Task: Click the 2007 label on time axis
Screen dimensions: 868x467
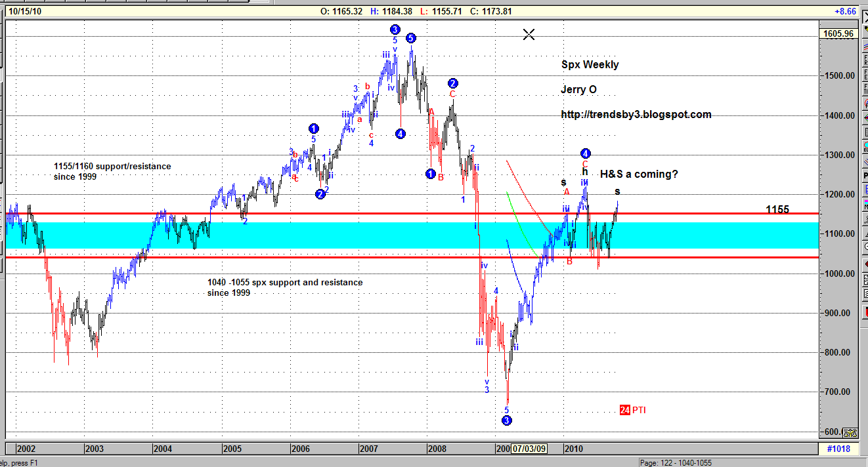Action: [x=368, y=449]
